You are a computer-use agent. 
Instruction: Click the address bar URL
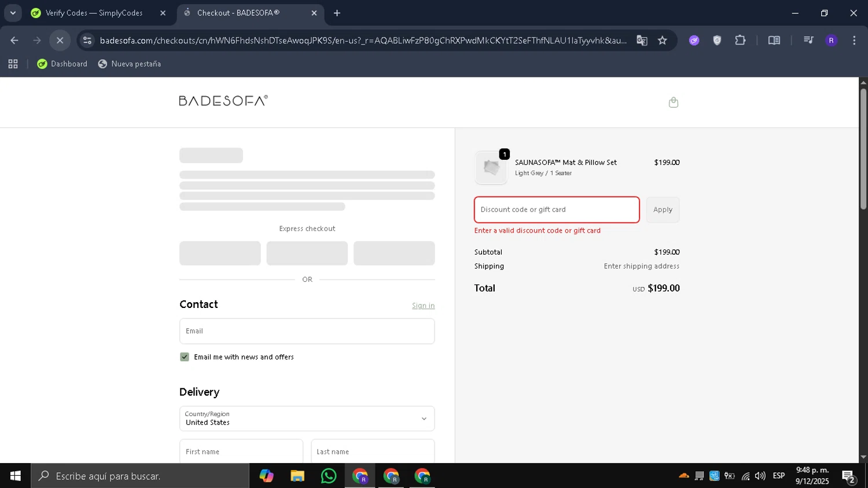(x=363, y=40)
